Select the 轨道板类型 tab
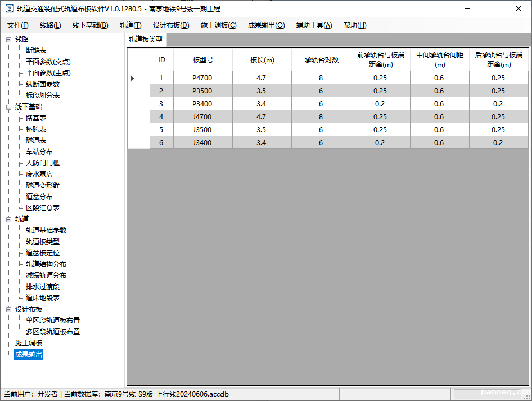The image size is (532, 401). (x=146, y=39)
